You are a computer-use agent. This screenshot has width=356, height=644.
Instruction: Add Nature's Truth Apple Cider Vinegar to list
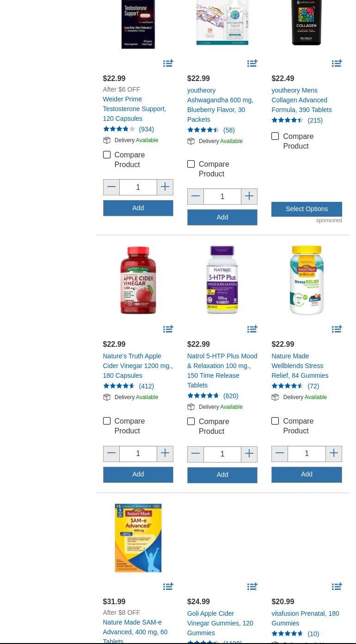point(168,329)
